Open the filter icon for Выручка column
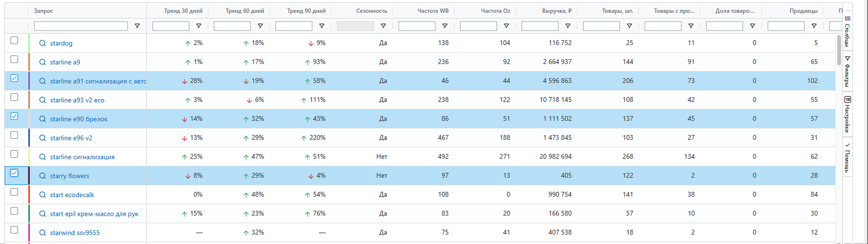This screenshot has height=244, width=868. pyautogui.click(x=568, y=26)
